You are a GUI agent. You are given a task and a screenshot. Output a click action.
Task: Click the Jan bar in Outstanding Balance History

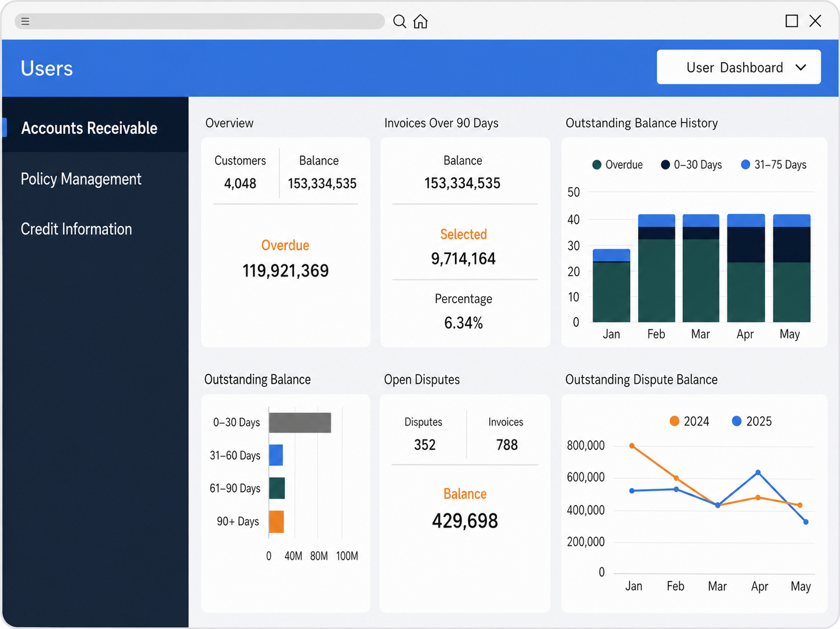click(612, 285)
